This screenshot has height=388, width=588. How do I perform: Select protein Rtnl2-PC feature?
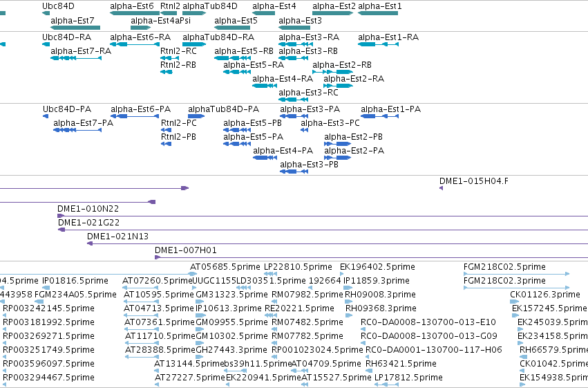pos(166,130)
